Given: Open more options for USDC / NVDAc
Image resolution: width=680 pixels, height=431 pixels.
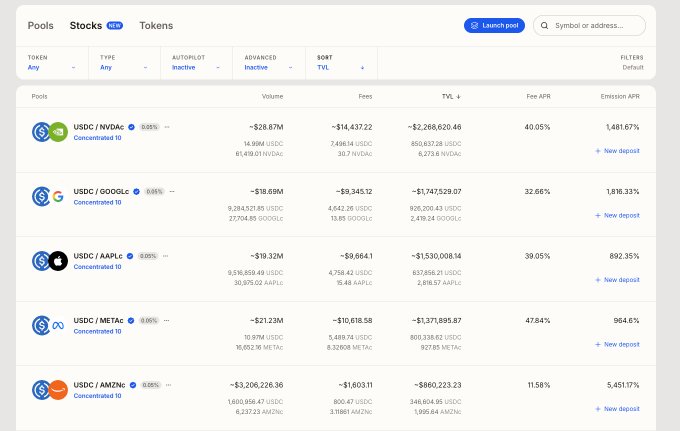Looking at the screenshot, I should (167, 127).
